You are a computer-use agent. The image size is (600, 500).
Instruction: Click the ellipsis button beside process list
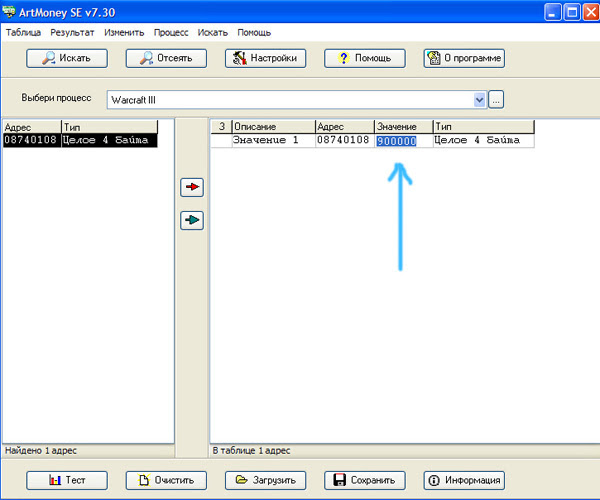point(496,100)
